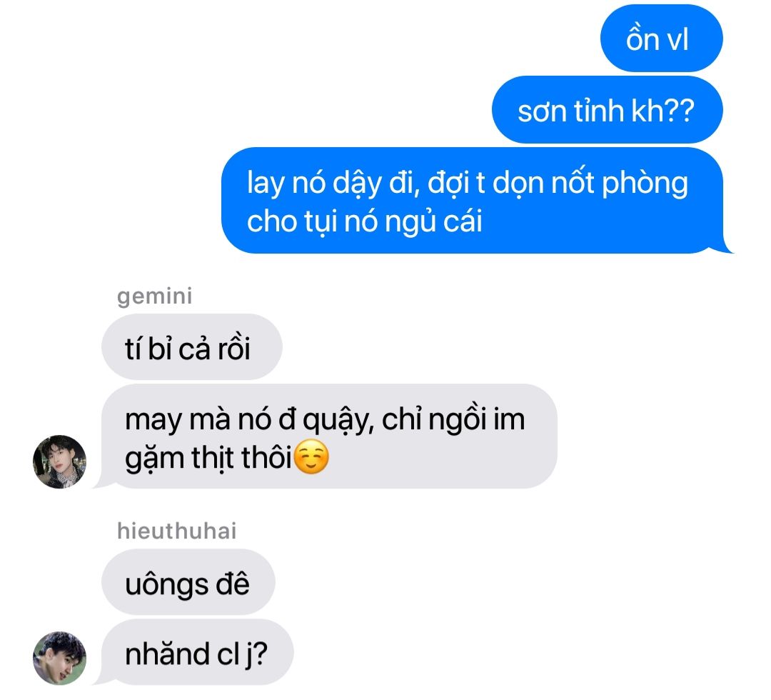Click the tail of hieuthuhai's last bubble
The width and height of the screenshot is (771, 700).
click(x=104, y=679)
